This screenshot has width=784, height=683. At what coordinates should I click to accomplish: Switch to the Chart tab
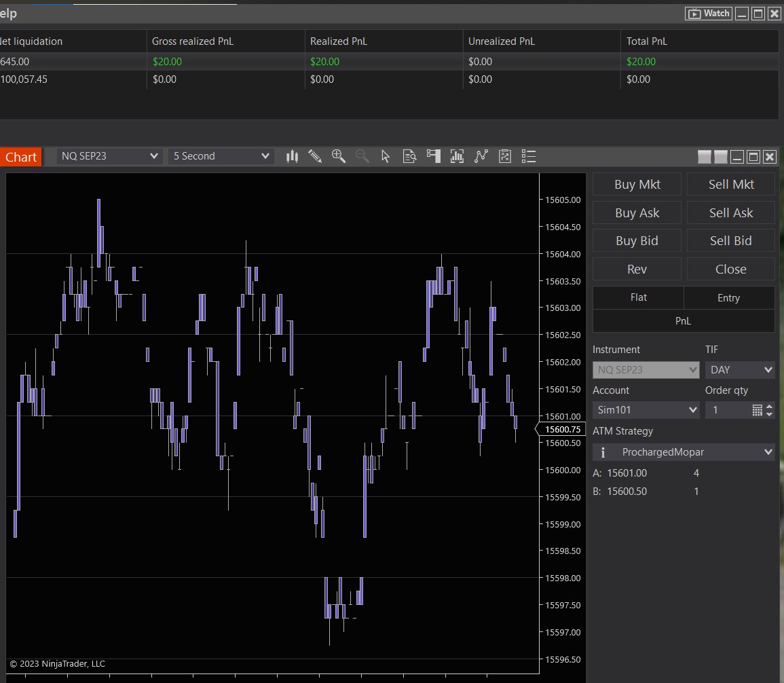point(21,157)
